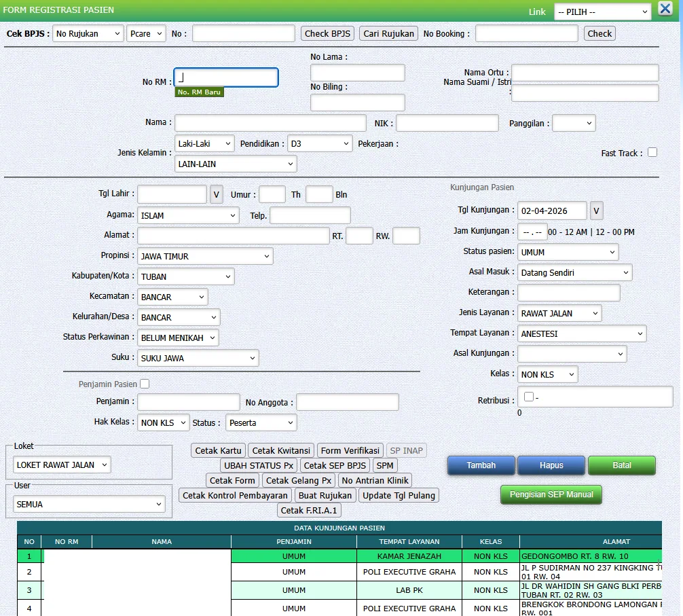Open Pendidikan D3 dropdown
683x616 pixels.
point(320,144)
